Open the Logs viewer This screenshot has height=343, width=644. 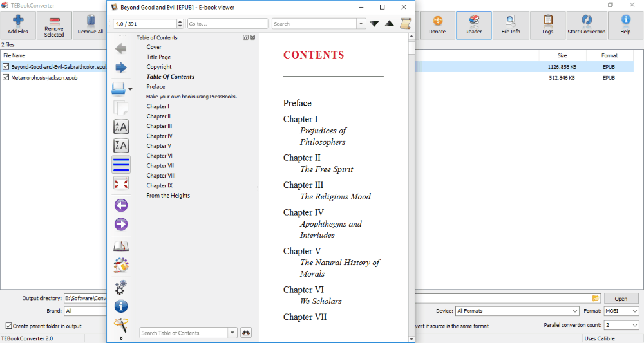tap(547, 26)
